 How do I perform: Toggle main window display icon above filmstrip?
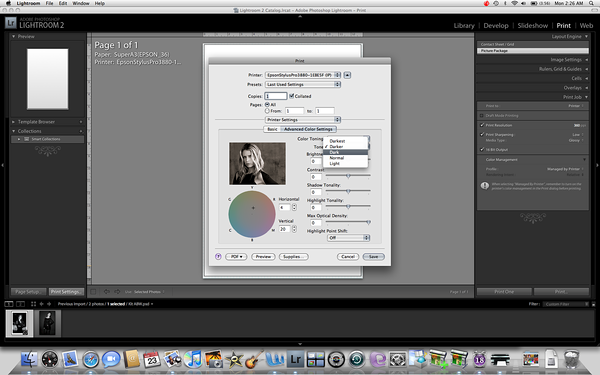pyautogui.click(x=9, y=304)
